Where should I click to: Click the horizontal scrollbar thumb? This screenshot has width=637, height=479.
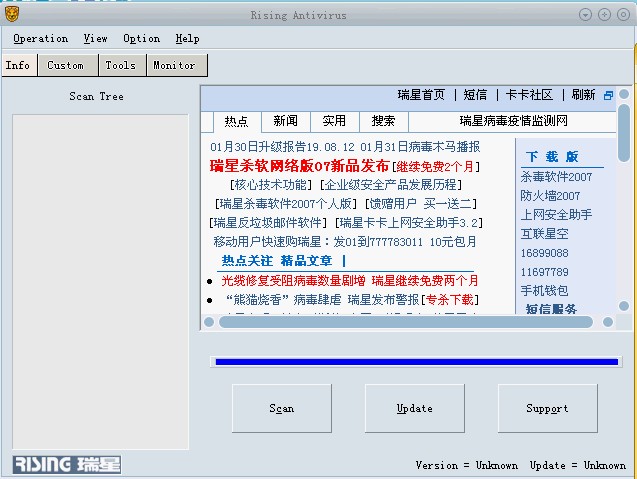406,322
